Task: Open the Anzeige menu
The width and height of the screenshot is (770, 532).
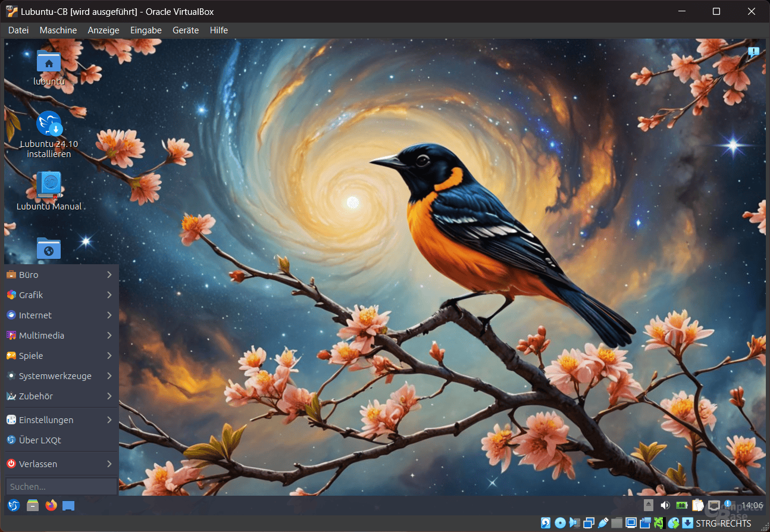Action: (104, 30)
